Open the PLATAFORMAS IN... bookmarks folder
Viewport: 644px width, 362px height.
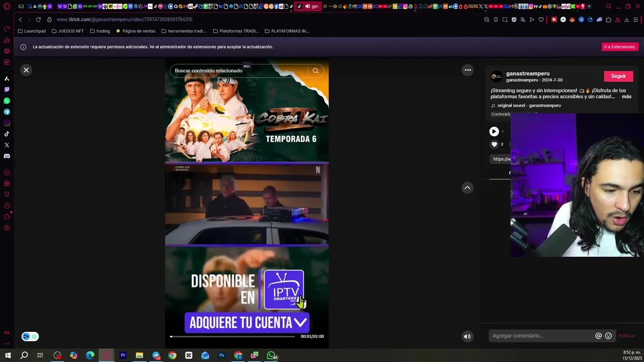pos(287,31)
